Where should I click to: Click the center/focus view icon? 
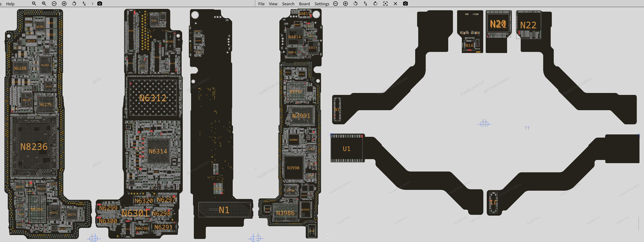[x=385, y=4]
